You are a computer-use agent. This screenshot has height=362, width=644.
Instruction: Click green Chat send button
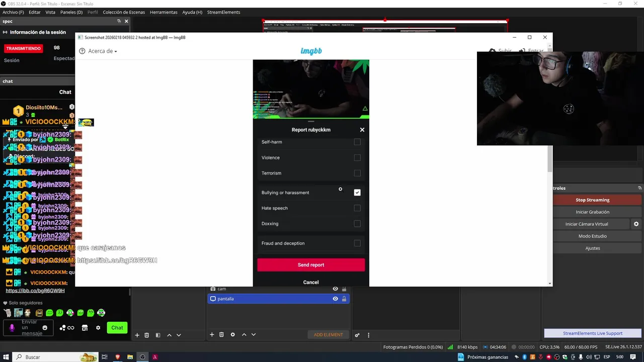click(117, 328)
